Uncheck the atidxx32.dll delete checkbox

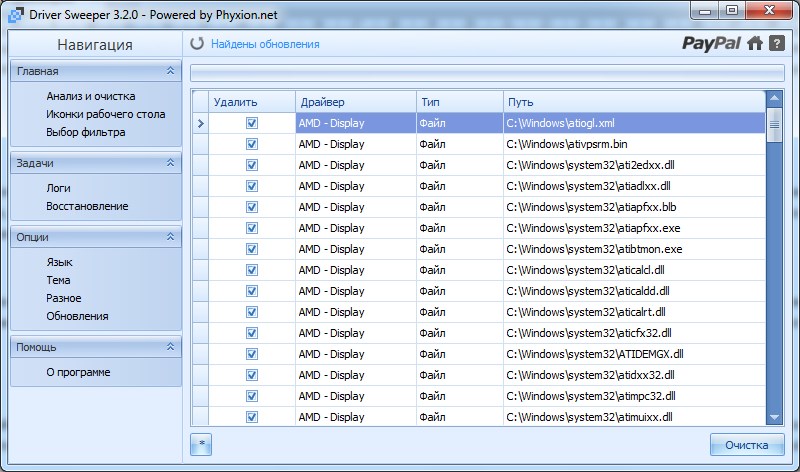(x=252, y=375)
